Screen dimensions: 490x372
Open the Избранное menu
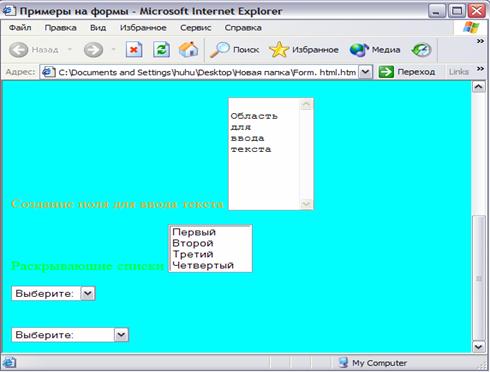(143, 28)
